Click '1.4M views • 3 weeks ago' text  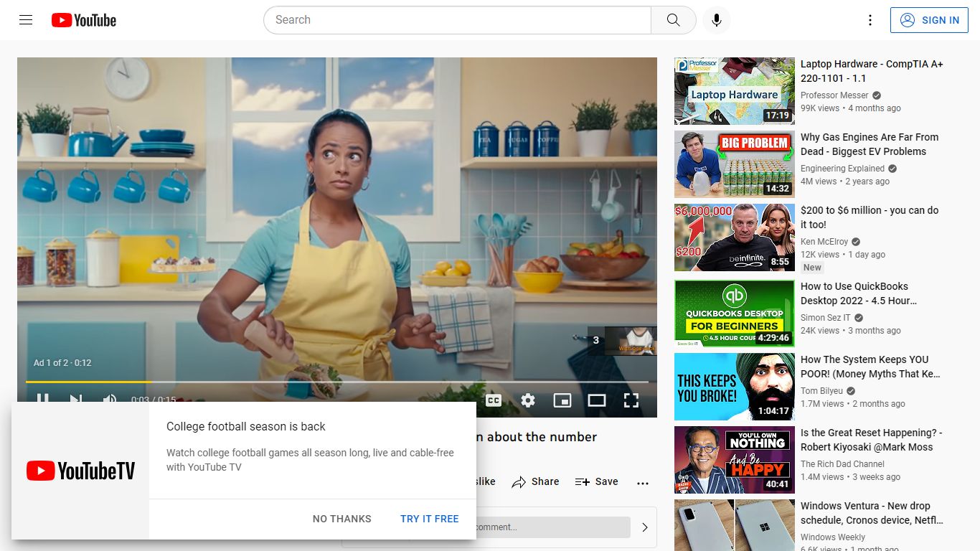click(851, 477)
